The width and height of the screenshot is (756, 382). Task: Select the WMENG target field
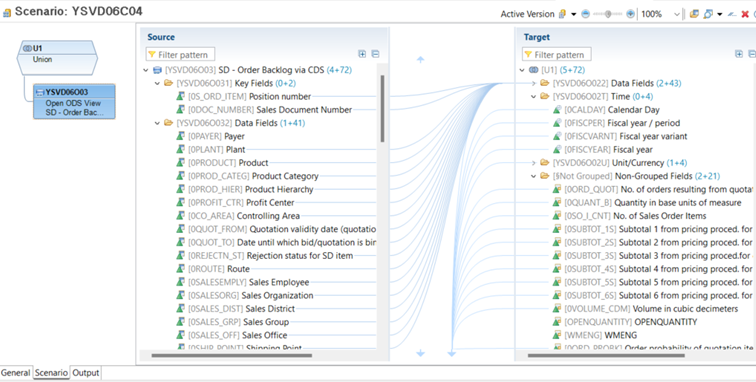coord(595,336)
